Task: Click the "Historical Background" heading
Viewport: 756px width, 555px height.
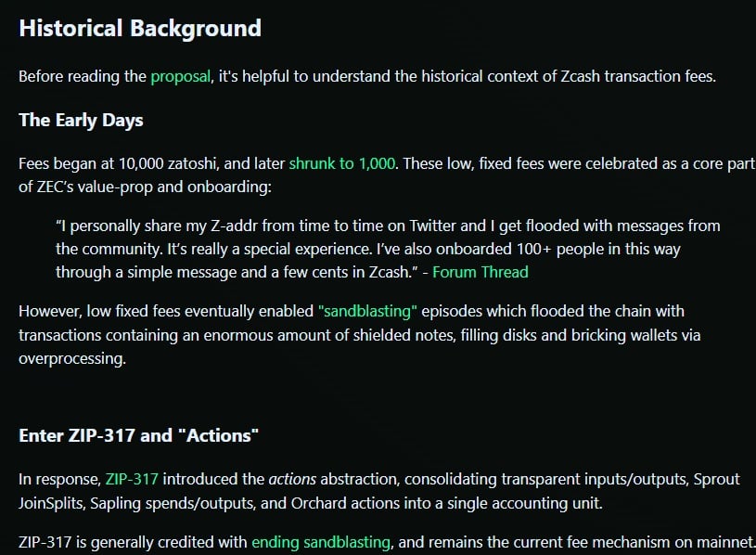Action: point(140,28)
